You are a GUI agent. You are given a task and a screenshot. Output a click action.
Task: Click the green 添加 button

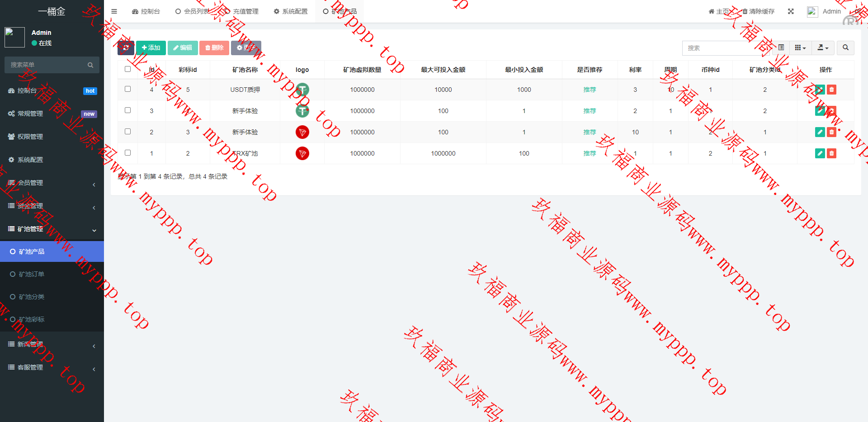click(x=151, y=47)
